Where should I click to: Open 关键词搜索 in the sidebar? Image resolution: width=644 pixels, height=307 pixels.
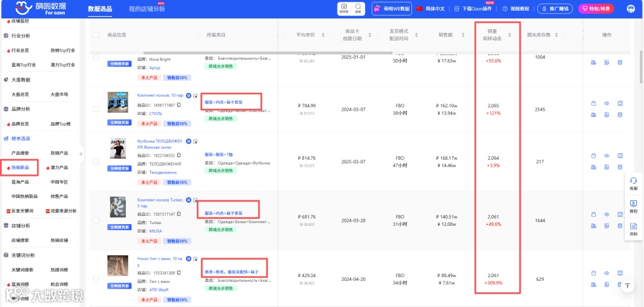point(22,269)
